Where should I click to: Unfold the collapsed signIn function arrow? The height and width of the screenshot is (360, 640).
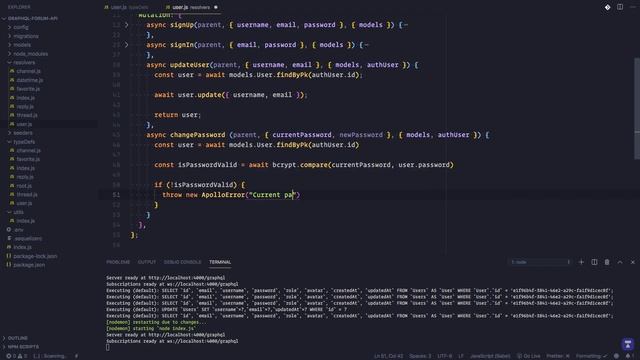click(x=127, y=45)
